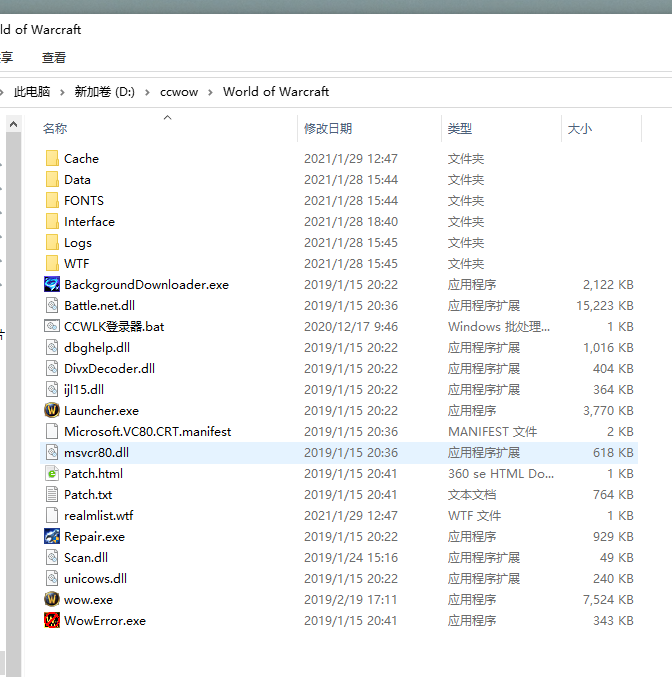Image resolution: width=672 pixels, height=677 pixels.
Task: Select the WTF folder icon
Action: pos(52,263)
